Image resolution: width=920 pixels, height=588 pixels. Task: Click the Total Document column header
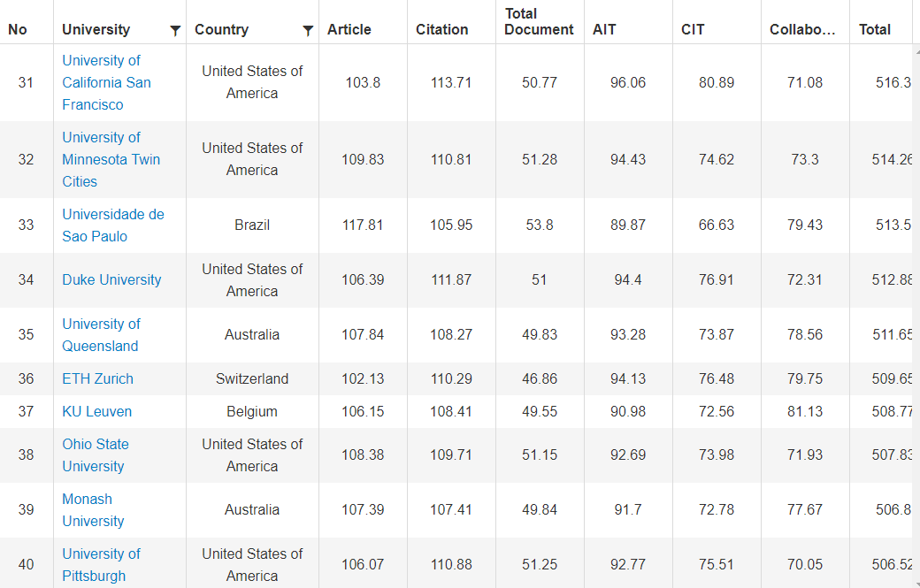point(539,21)
